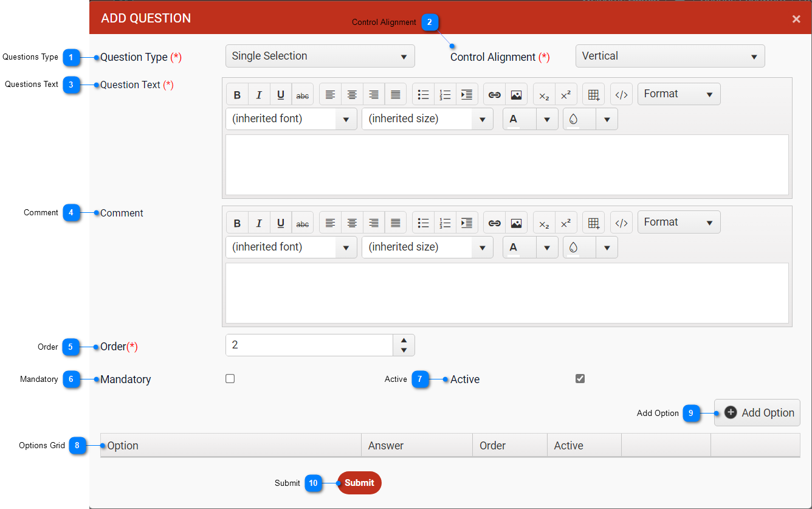Sort by the Answer column header
Image resolution: width=812 pixels, height=509 pixels.
417,445
